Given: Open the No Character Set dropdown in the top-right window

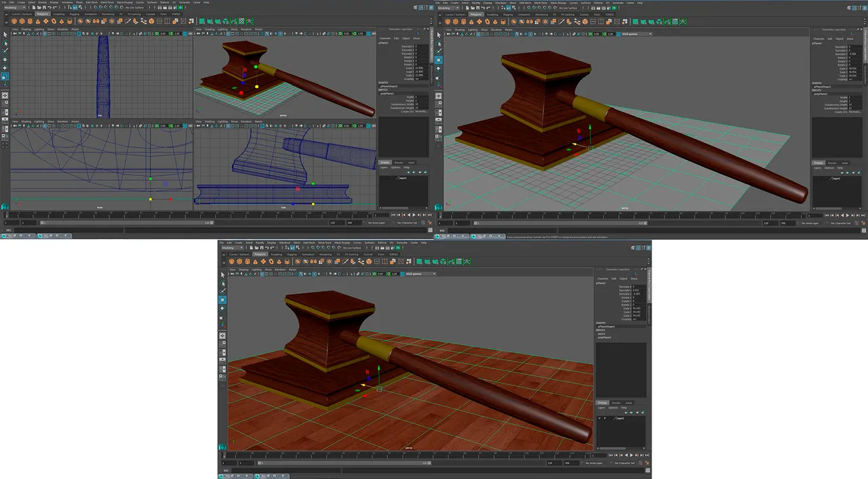Looking at the screenshot, I should (841, 223).
